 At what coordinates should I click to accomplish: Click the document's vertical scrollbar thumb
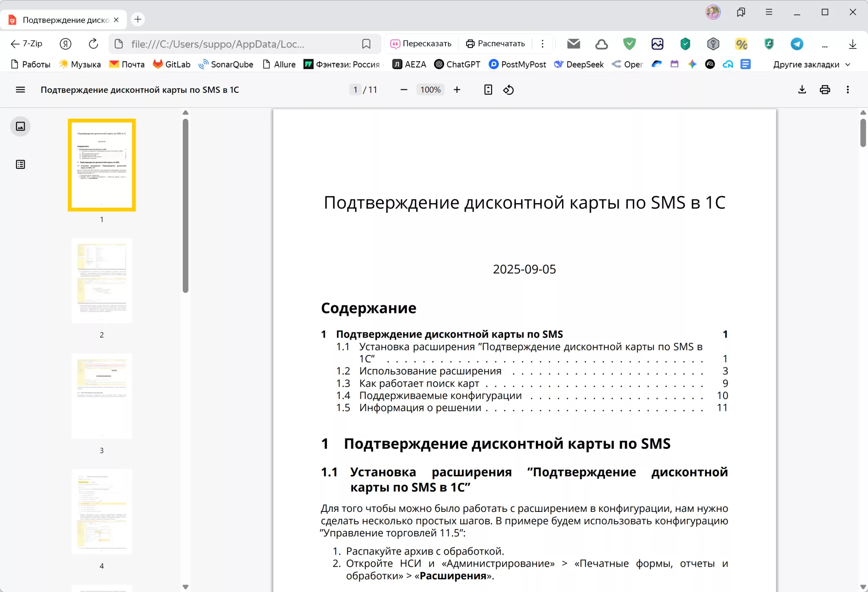[863, 133]
